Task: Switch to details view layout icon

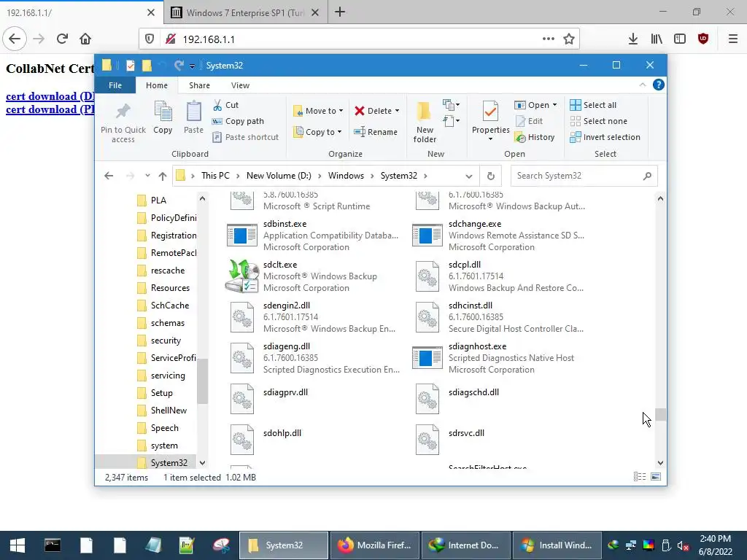Action: coord(639,477)
